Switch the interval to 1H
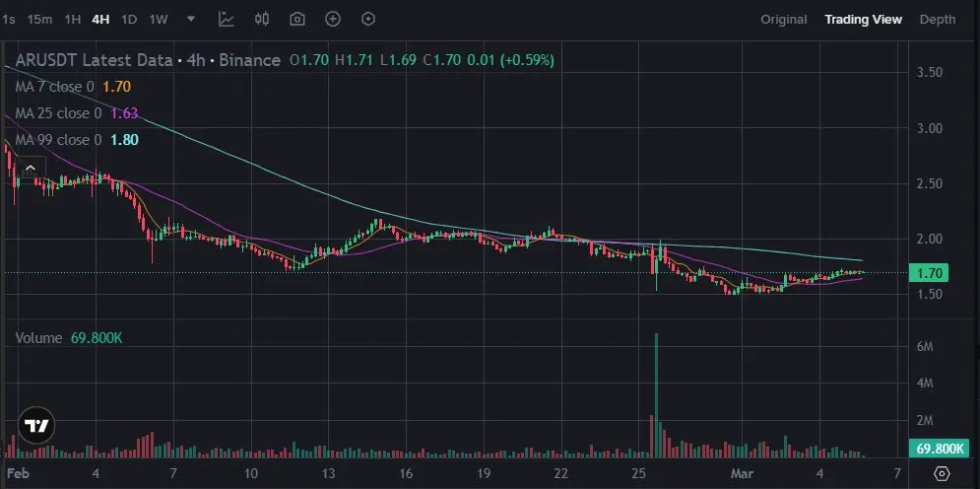This screenshot has width=980, height=489. coord(73,20)
